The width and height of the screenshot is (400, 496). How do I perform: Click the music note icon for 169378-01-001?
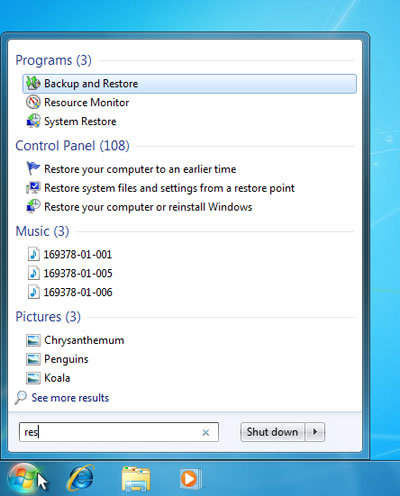coord(33,254)
